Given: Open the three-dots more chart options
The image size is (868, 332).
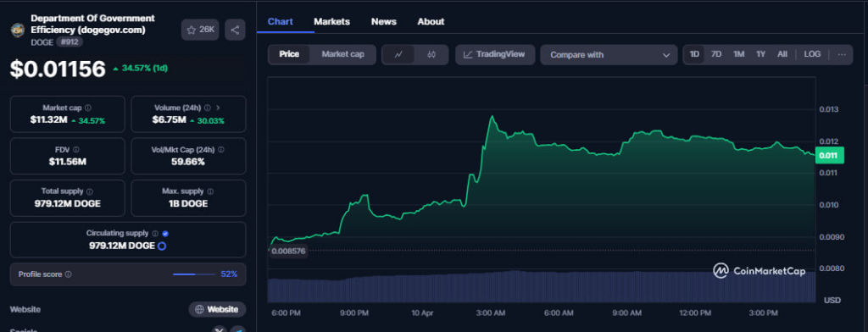Looking at the screenshot, I should click(x=842, y=55).
